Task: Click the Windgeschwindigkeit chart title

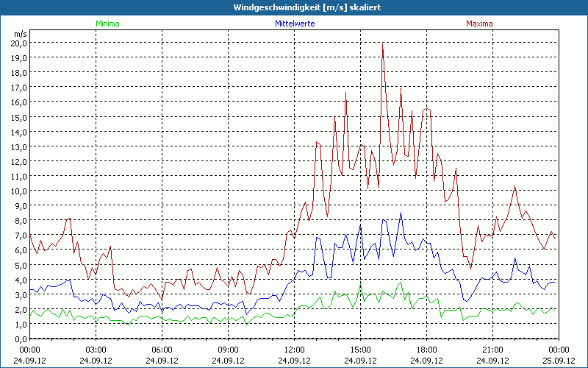Action: click(x=295, y=7)
